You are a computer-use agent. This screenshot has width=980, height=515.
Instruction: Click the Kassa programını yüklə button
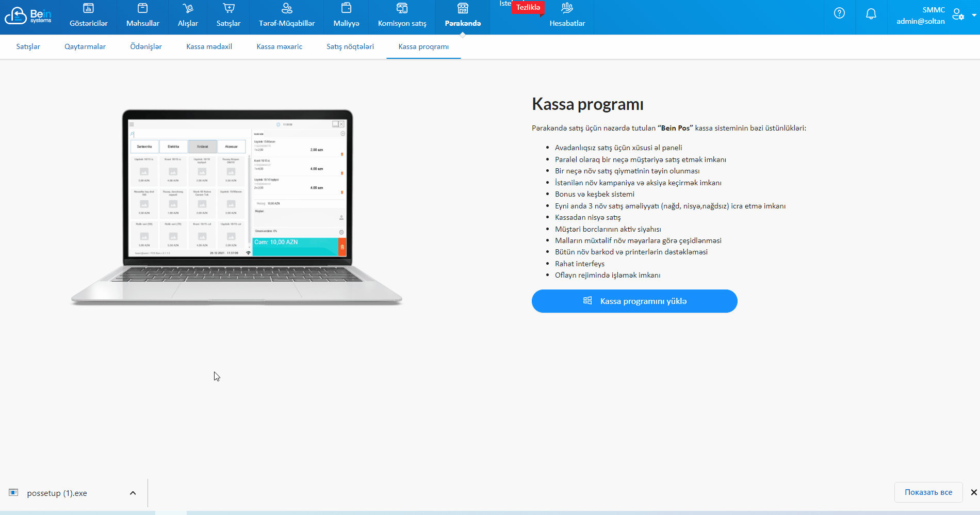click(x=634, y=301)
